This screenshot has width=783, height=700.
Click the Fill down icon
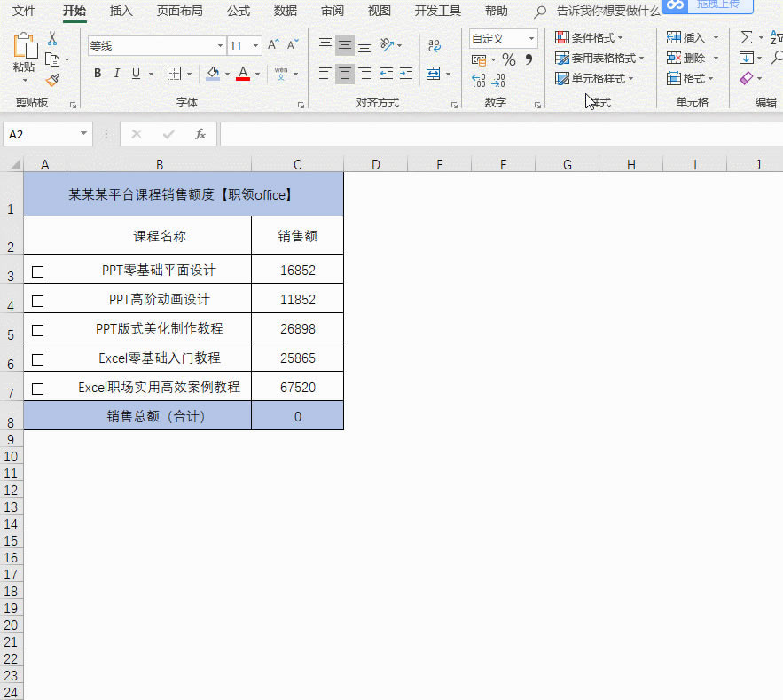pyautogui.click(x=747, y=58)
